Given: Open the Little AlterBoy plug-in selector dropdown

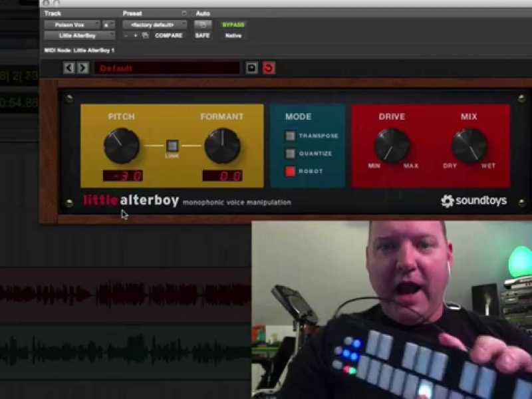Looking at the screenshot, I should click(80, 36).
